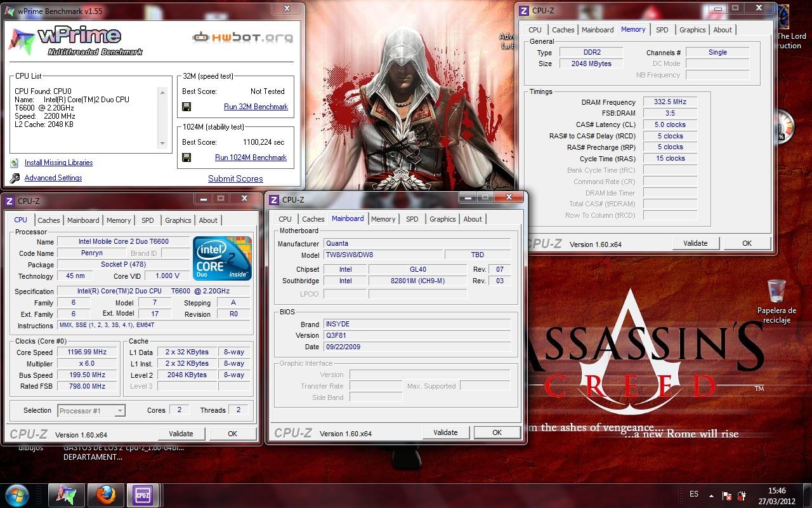Select CPU tab in Mainboard window
Screen dimensions: 812x508
[285, 219]
